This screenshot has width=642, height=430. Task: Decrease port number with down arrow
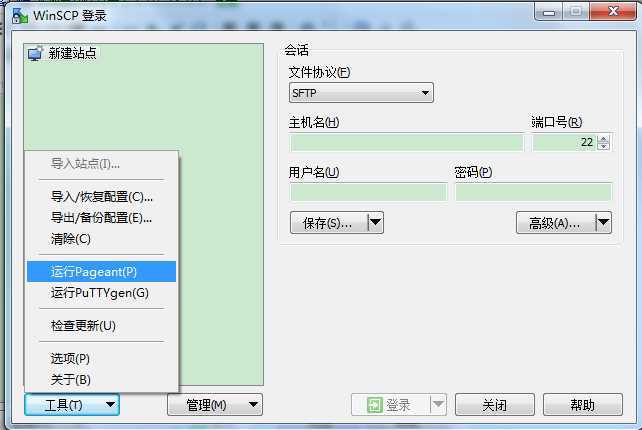(x=603, y=146)
